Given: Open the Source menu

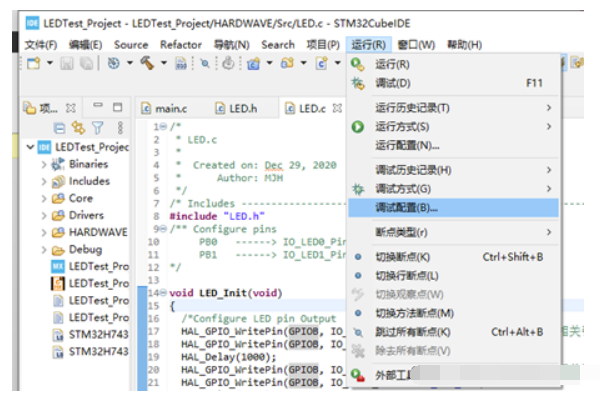Looking at the screenshot, I should [x=131, y=45].
